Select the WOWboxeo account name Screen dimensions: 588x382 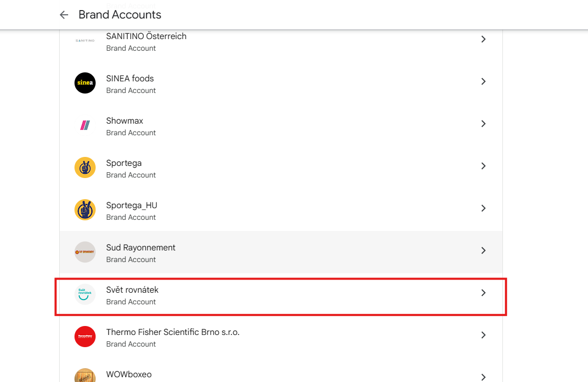pyautogui.click(x=129, y=375)
